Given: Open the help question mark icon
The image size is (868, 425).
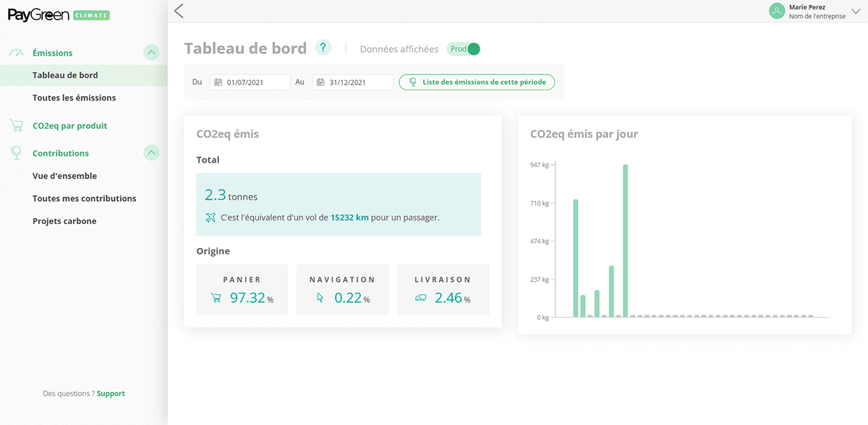Looking at the screenshot, I should coord(323,48).
